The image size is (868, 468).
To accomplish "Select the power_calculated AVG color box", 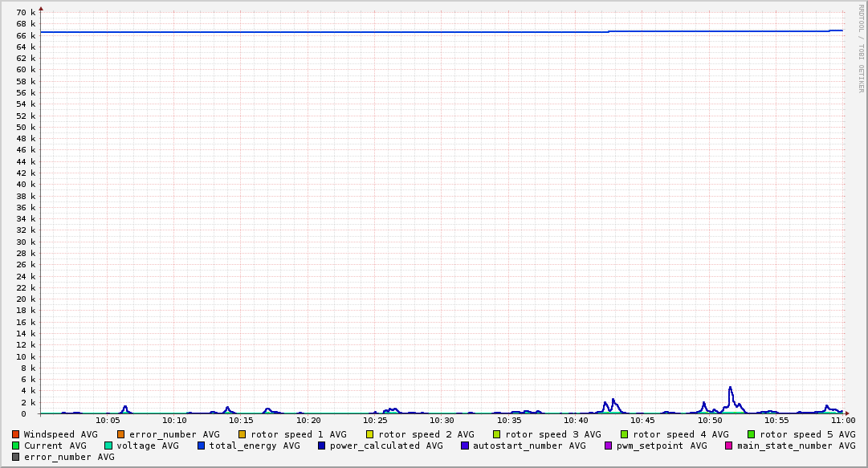I will (x=322, y=446).
